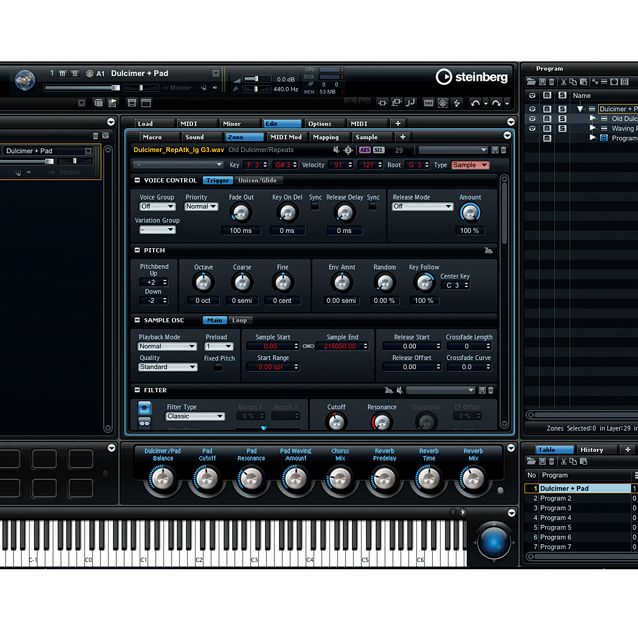This screenshot has width=638, height=638.
Task: Enable the Key On Del Sync checkbox
Action: (315, 206)
